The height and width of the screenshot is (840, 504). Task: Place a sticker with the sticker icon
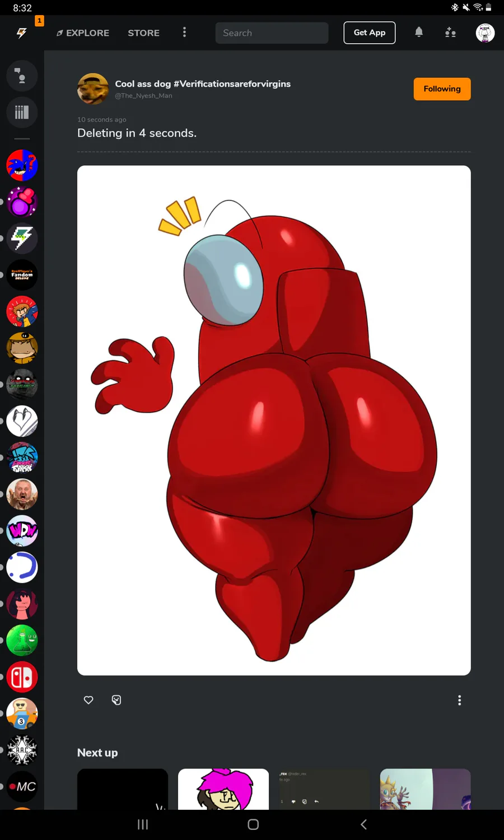point(116,700)
